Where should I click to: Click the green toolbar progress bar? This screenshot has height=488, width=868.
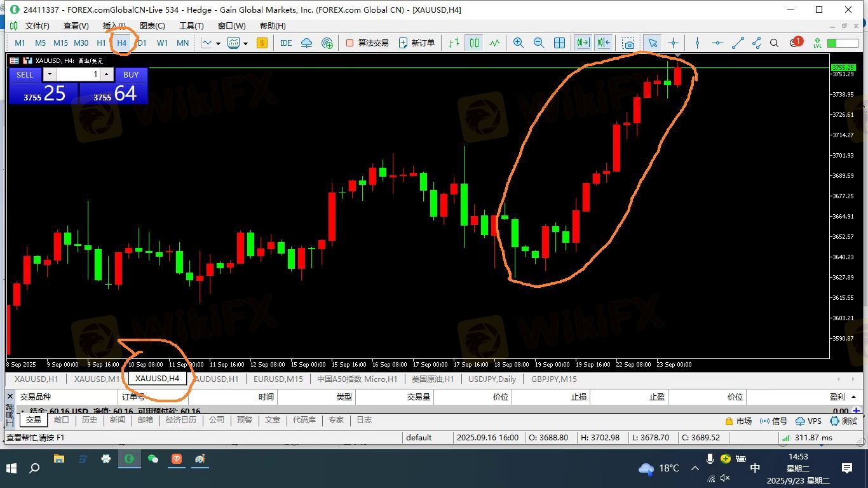(x=843, y=43)
